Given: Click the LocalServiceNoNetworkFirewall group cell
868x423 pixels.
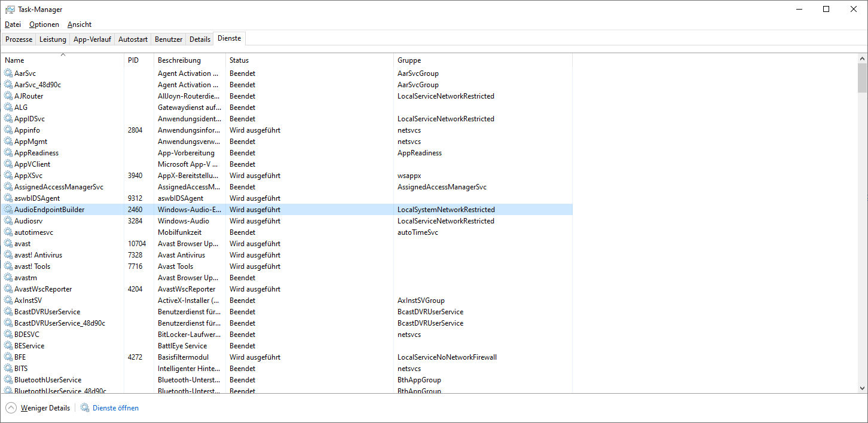Looking at the screenshot, I should [x=447, y=357].
